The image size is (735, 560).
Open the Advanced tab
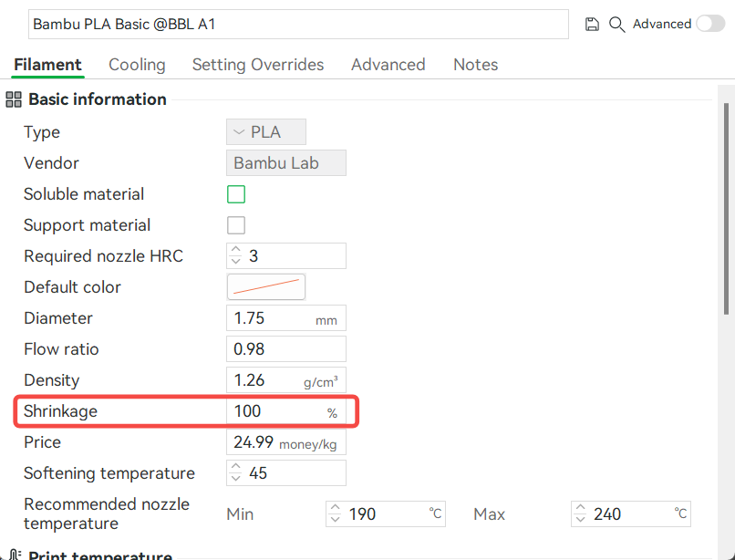click(388, 64)
